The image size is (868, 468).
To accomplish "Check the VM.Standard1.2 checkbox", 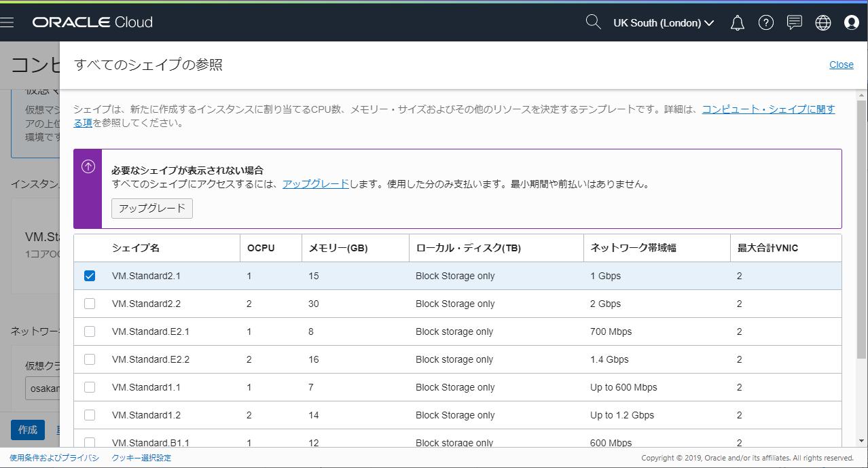I will 90,415.
